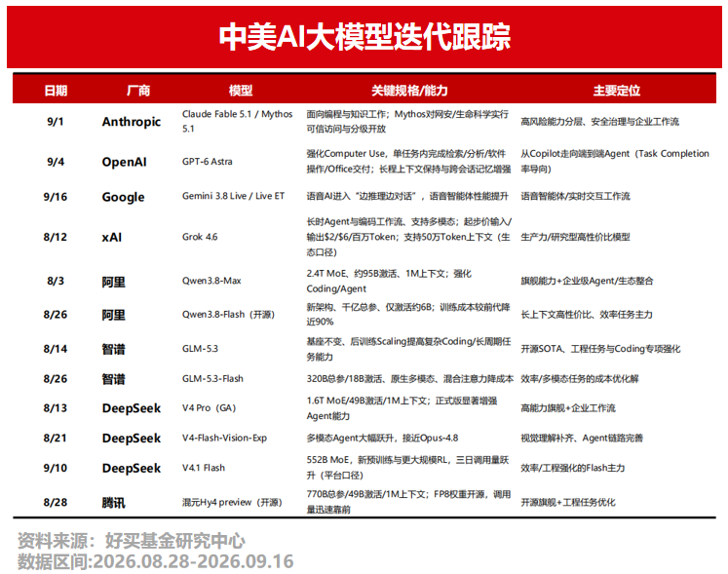Click the date 9/4 cell
This screenshot has width=728, height=574.
(x=56, y=162)
